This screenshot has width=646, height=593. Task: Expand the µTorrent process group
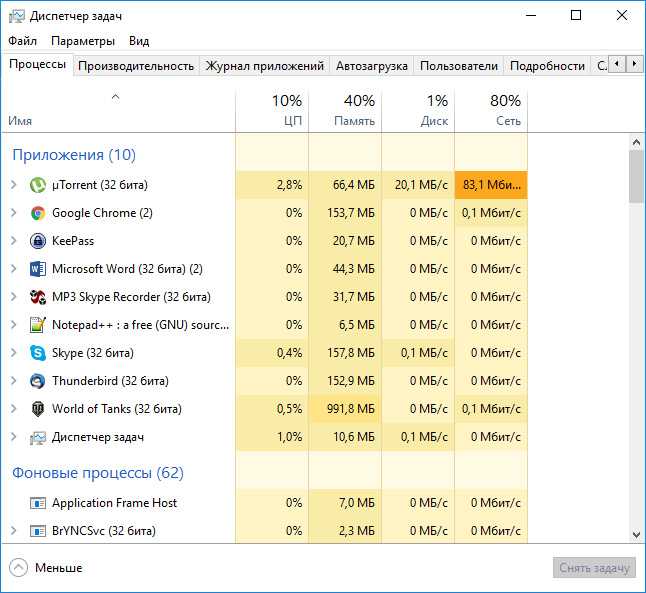point(14,185)
